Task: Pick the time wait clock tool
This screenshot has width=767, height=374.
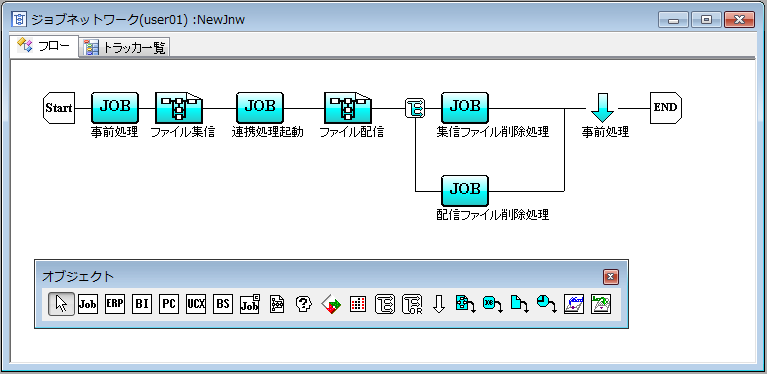Action: coord(547,304)
